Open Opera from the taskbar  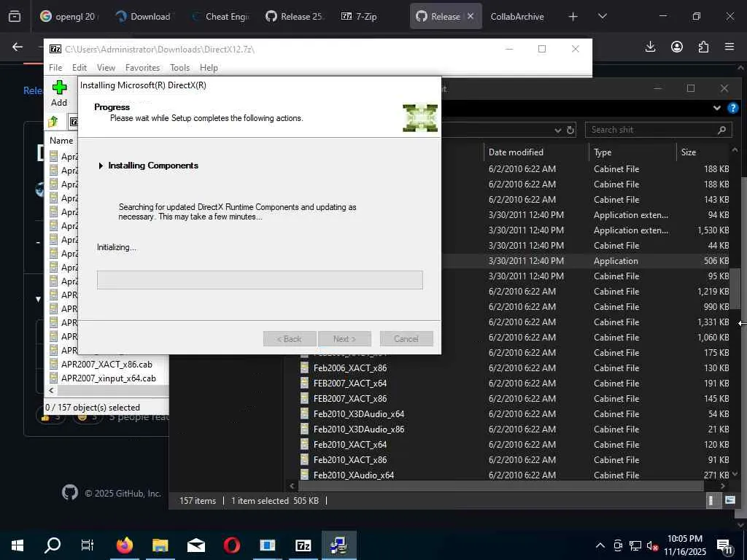(x=232, y=545)
